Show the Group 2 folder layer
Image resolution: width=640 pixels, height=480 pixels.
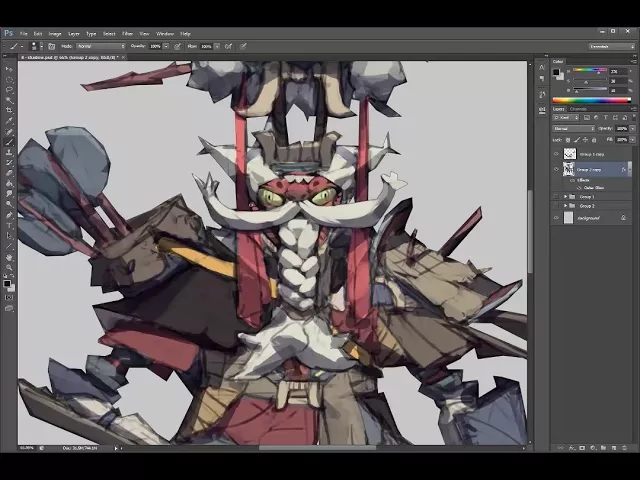pyautogui.click(x=556, y=206)
